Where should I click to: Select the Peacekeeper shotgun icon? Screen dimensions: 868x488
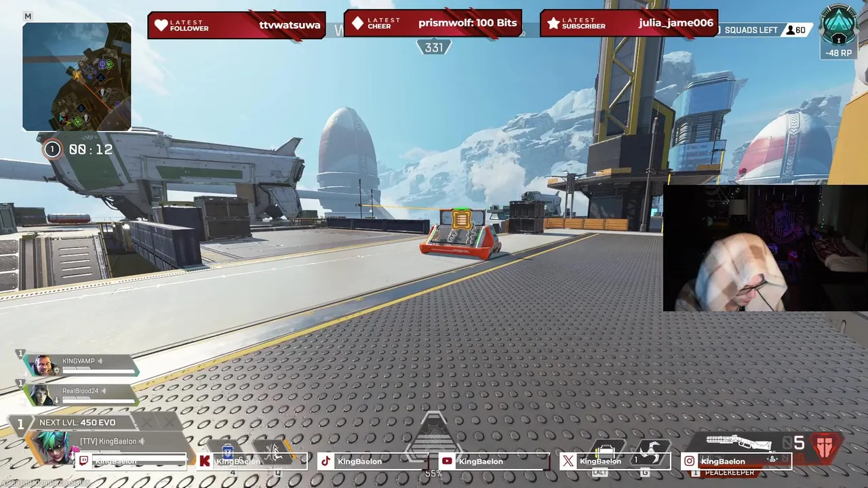pos(739,443)
